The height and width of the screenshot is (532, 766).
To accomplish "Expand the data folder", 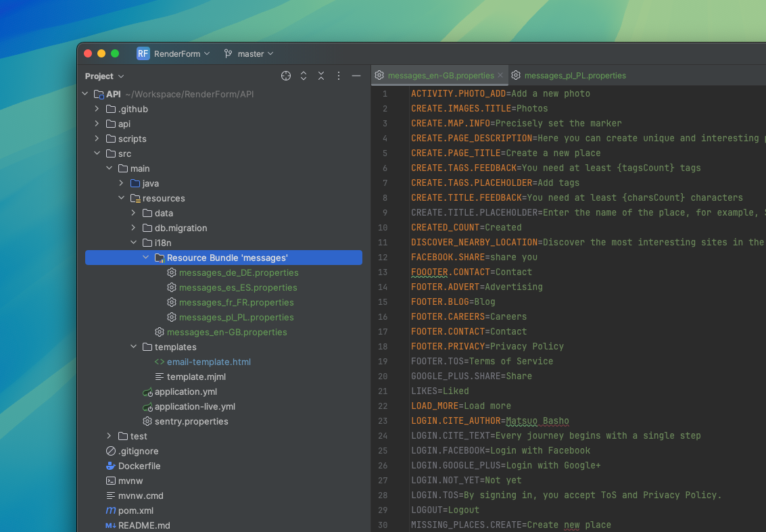I will point(133,213).
